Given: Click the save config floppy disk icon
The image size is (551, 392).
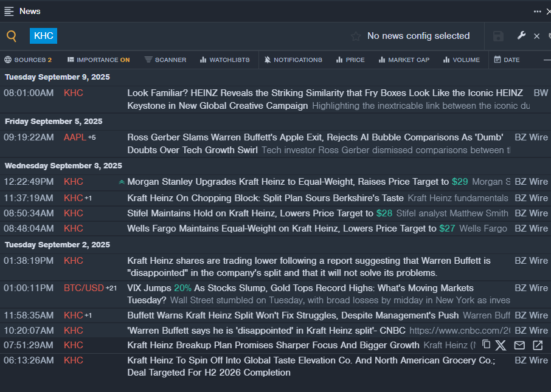Looking at the screenshot, I should tap(498, 36).
